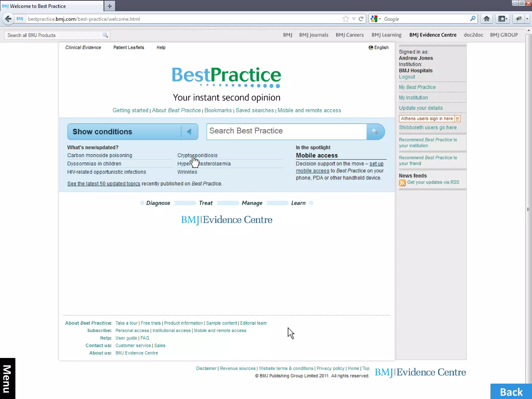Click the RSS feed orange icon
532x399 pixels.
[402, 183]
